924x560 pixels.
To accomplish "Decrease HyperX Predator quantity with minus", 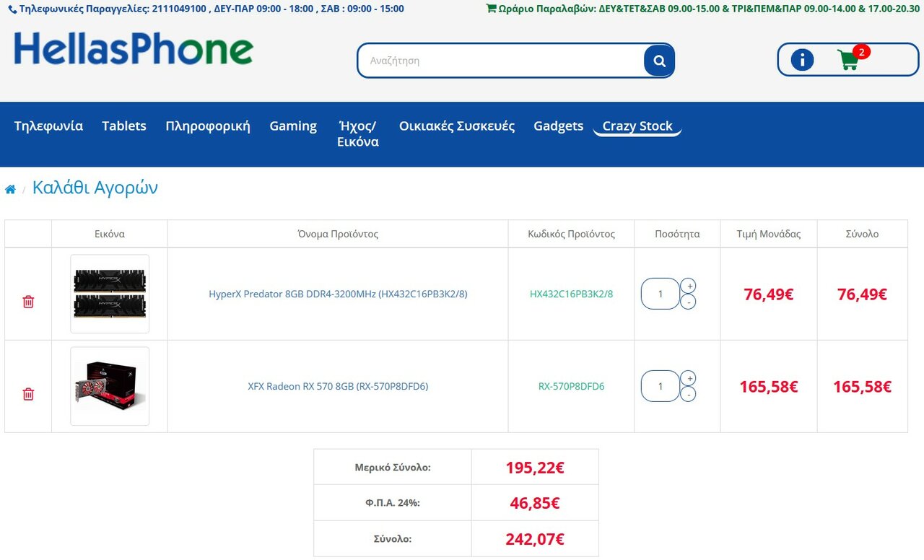I will (x=688, y=302).
